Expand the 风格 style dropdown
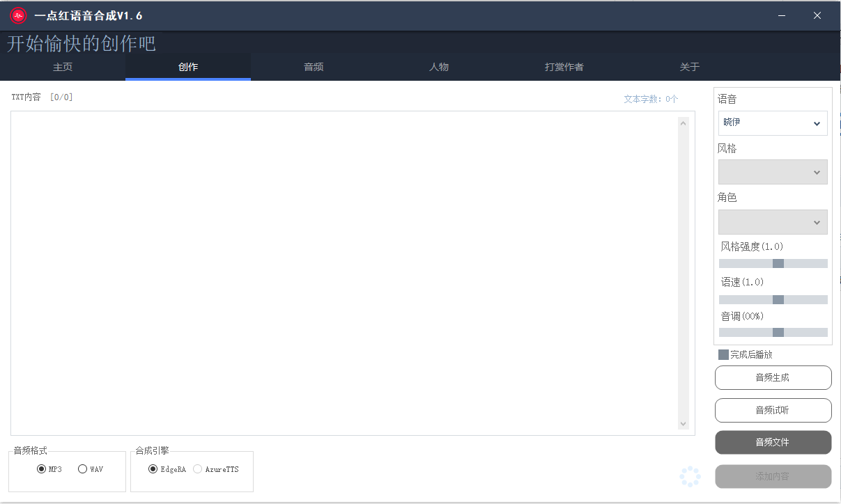This screenshot has height=504, width=841. point(773,172)
